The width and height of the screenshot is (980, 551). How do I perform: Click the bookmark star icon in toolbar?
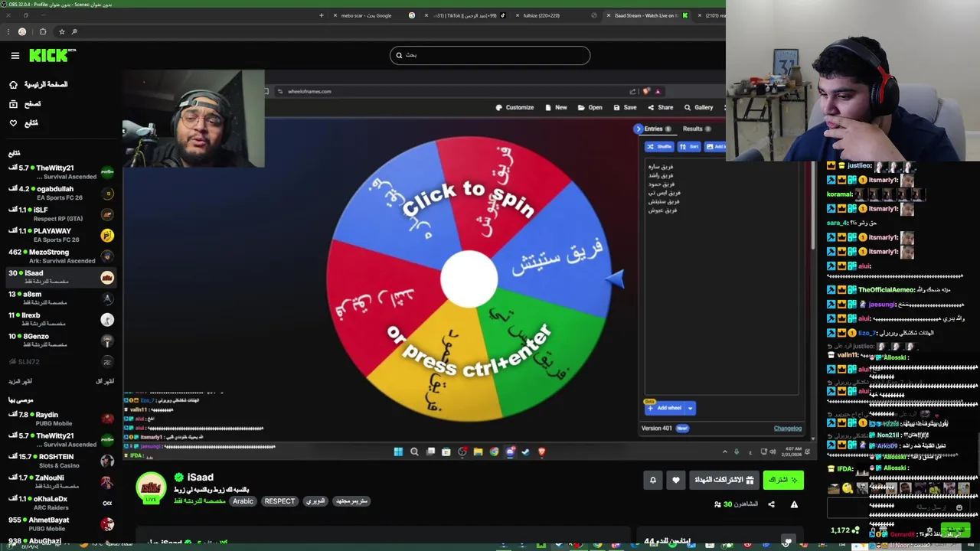point(62,31)
